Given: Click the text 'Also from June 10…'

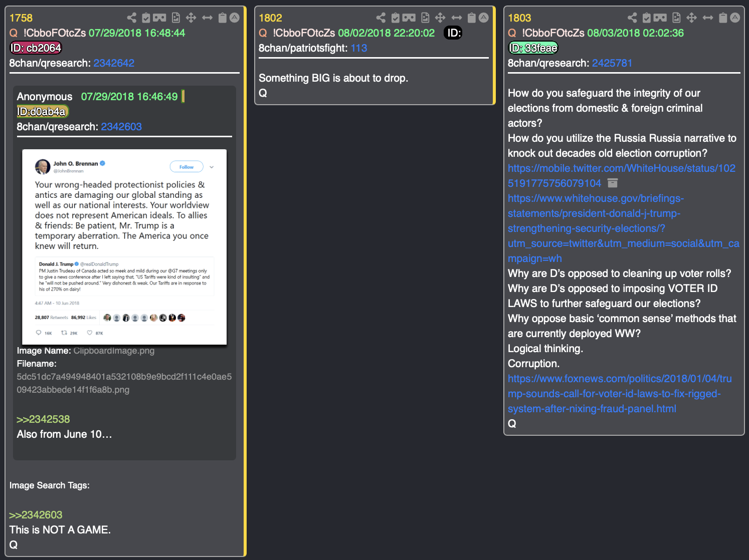Looking at the screenshot, I should (64, 434).
